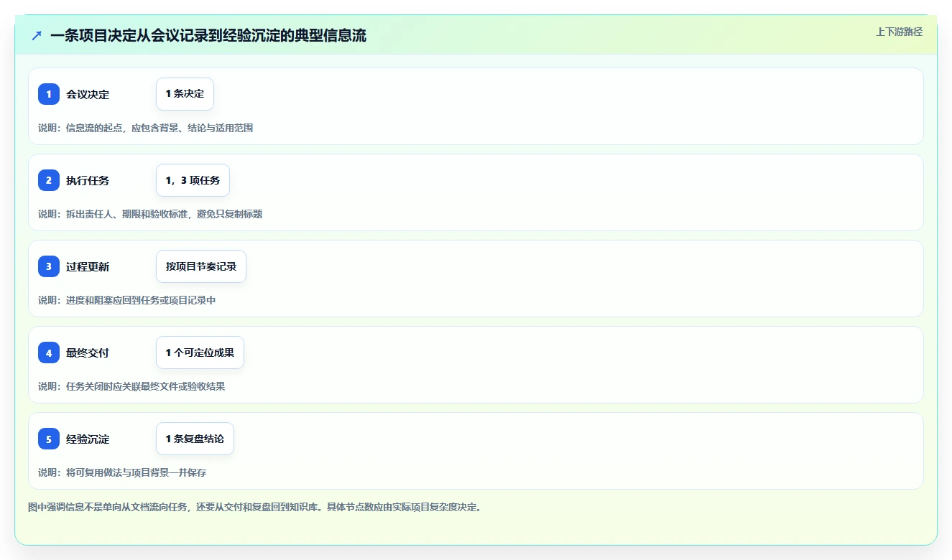Click the '执行任务' step label
Image resolution: width=952 pixels, height=560 pixels.
pyautogui.click(x=88, y=180)
